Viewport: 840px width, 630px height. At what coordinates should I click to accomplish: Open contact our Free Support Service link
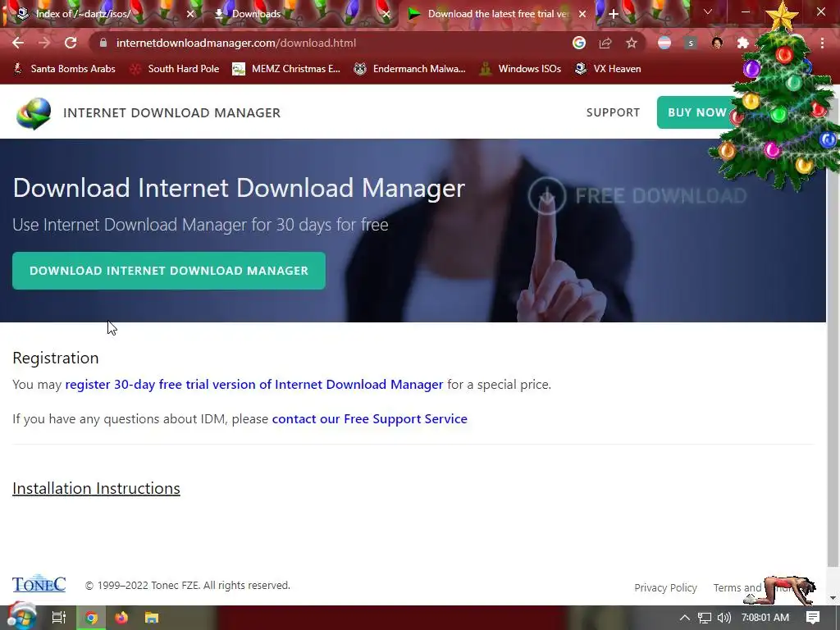(x=370, y=419)
